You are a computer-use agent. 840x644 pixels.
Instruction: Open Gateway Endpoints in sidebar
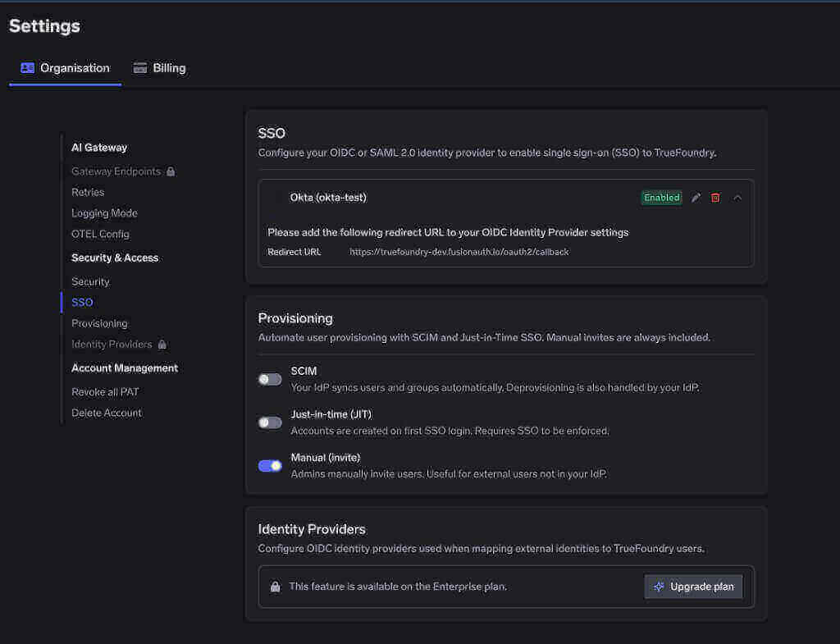point(116,171)
